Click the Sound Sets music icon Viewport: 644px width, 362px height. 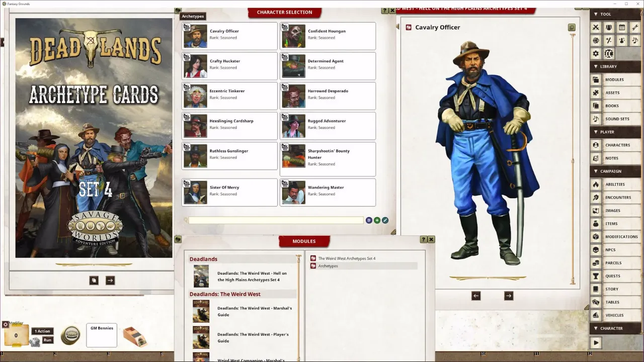point(596,119)
